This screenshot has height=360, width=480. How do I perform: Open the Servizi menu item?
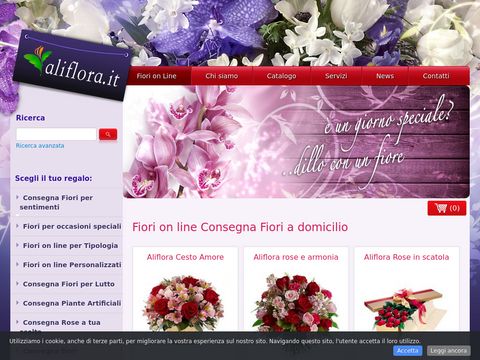(336, 76)
